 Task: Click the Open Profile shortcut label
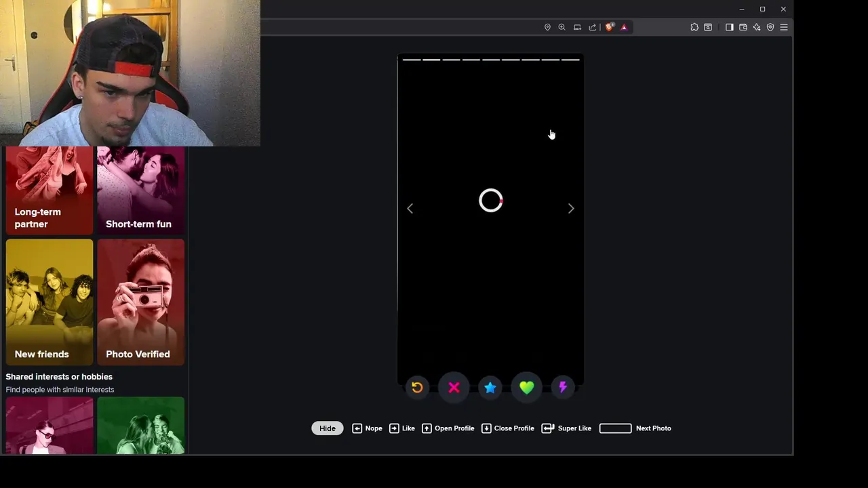pos(454,428)
